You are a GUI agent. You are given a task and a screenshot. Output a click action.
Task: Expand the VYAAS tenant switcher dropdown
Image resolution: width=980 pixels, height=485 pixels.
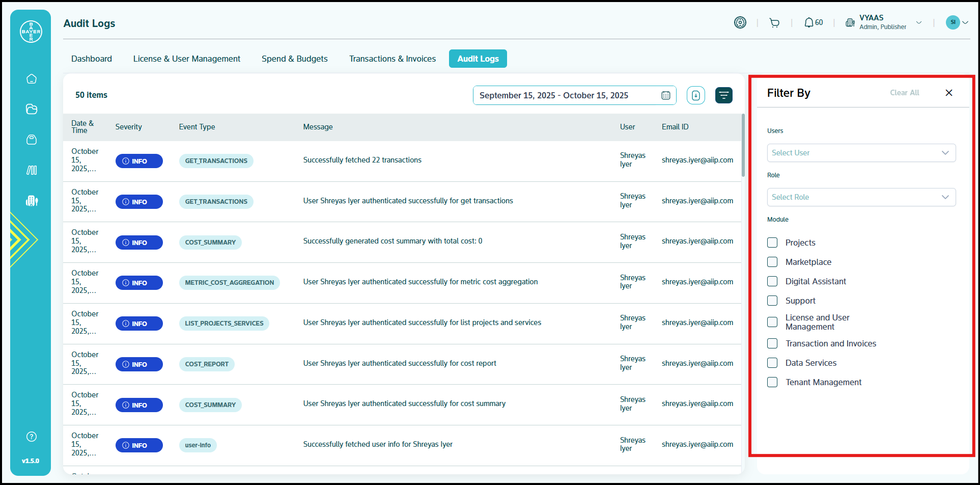pyautogui.click(x=919, y=23)
